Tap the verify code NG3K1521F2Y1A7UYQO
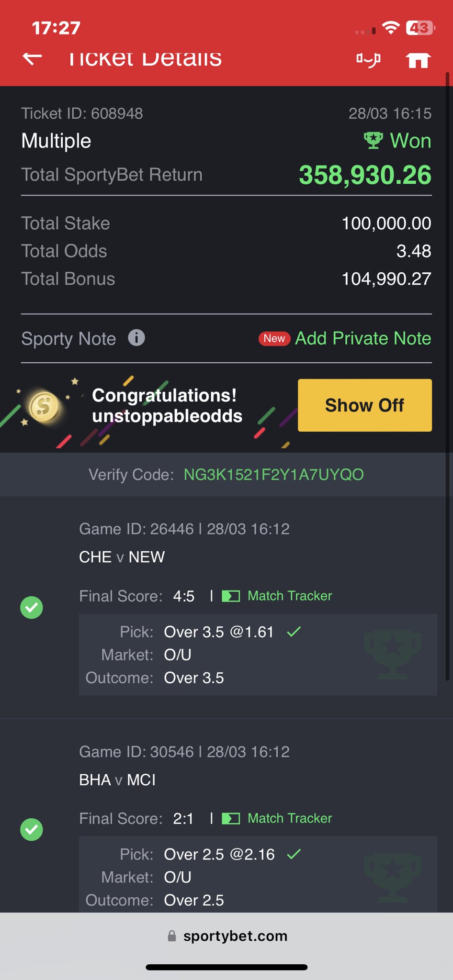The image size is (453, 980). pos(273,475)
